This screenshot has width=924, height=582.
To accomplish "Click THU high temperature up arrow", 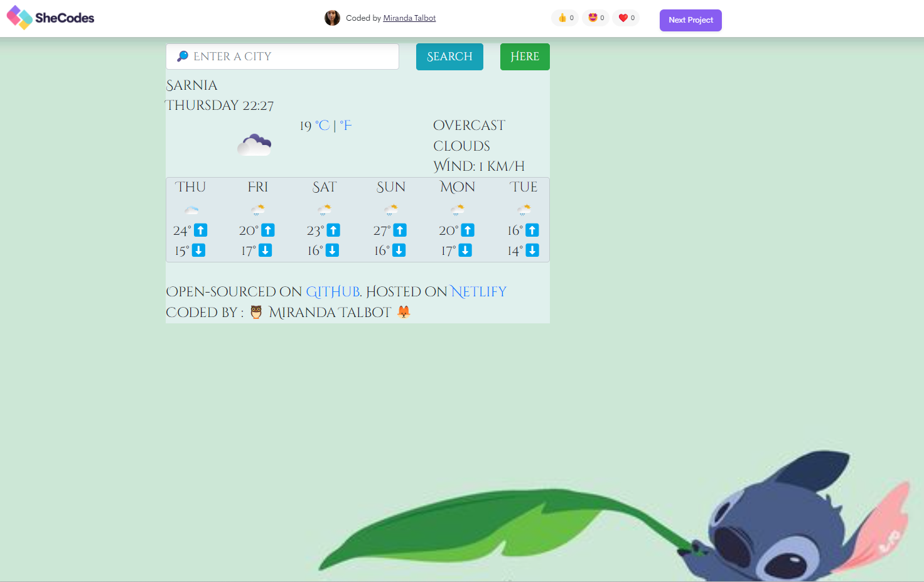I will 201,230.
